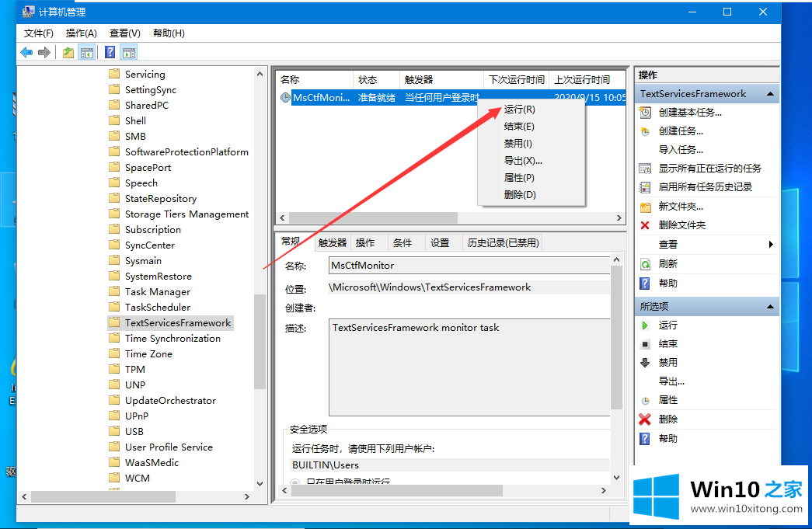Click the folder tree's scroll-up arrow

pos(260,73)
